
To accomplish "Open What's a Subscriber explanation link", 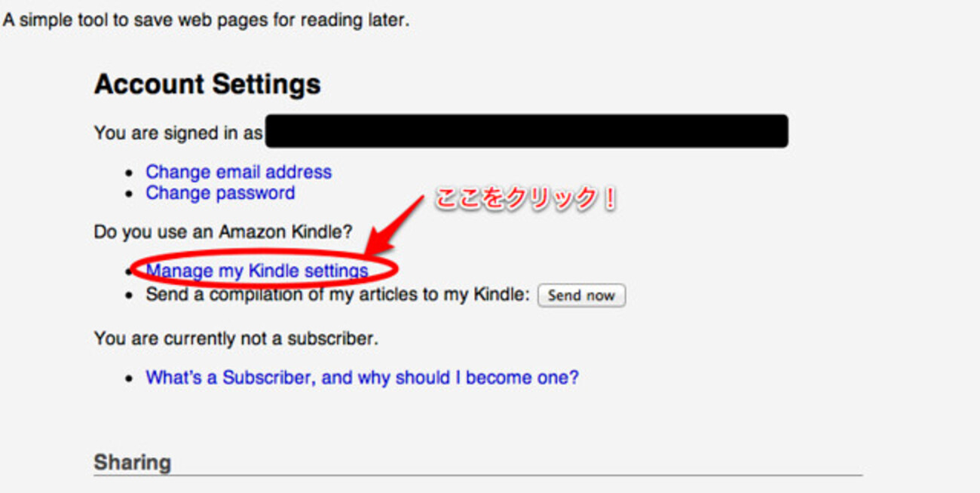I will pyautogui.click(x=362, y=378).
